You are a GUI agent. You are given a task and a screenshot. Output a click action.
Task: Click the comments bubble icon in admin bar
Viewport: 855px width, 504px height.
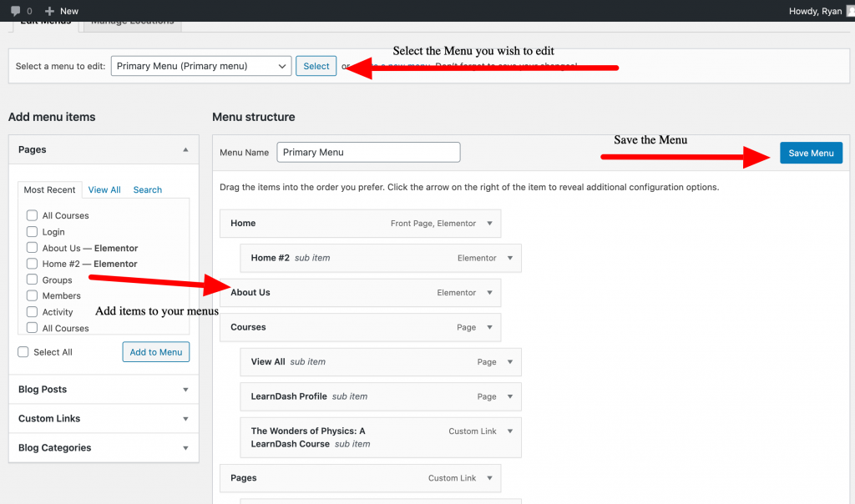click(15, 11)
